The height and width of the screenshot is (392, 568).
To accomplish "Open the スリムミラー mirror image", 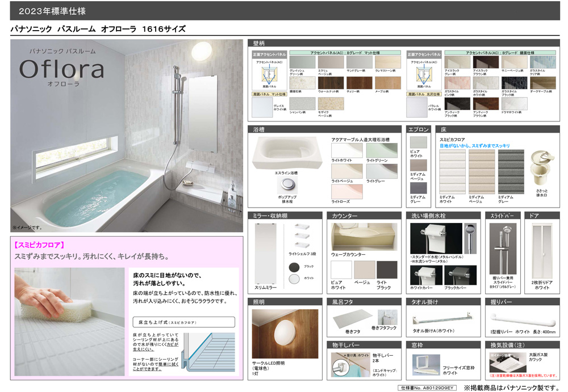I will [x=265, y=254].
